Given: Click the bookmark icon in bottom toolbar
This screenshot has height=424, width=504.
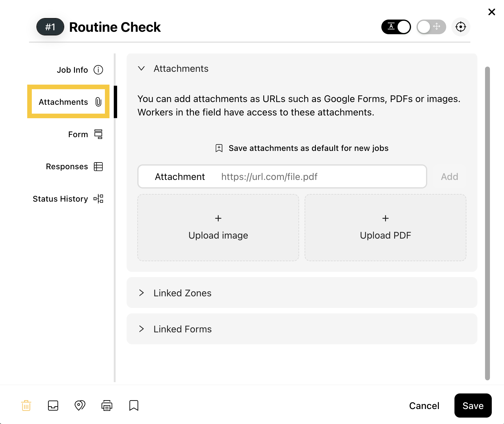Looking at the screenshot, I should tap(134, 405).
